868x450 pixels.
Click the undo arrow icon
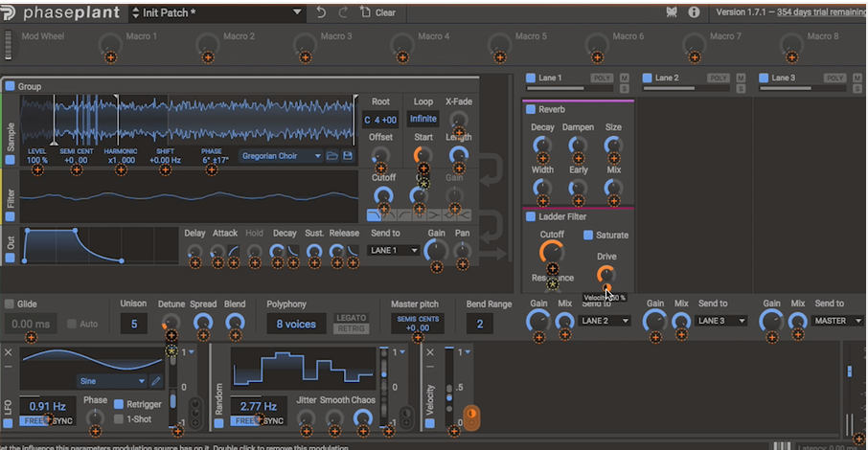(x=321, y=12)
